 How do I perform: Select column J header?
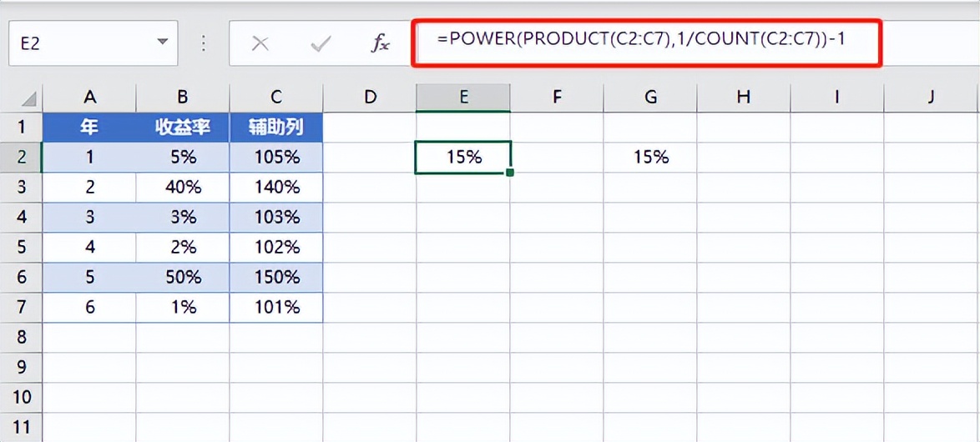pos(932,97)
